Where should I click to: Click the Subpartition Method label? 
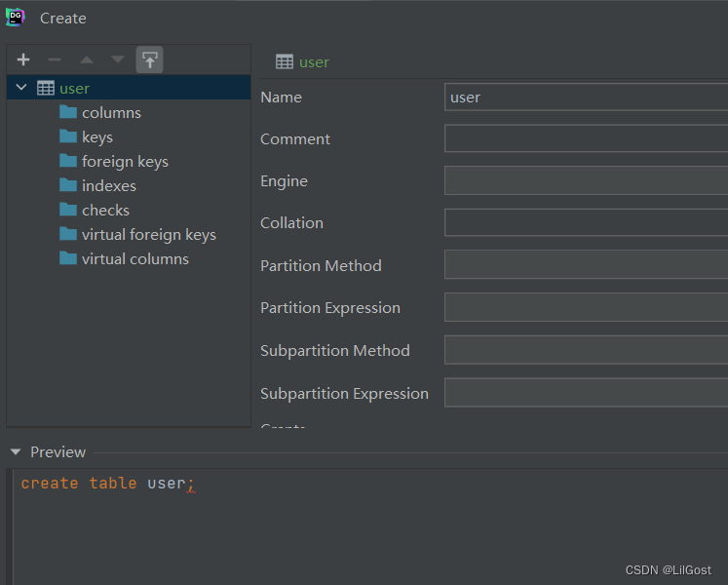coord(335,351)
